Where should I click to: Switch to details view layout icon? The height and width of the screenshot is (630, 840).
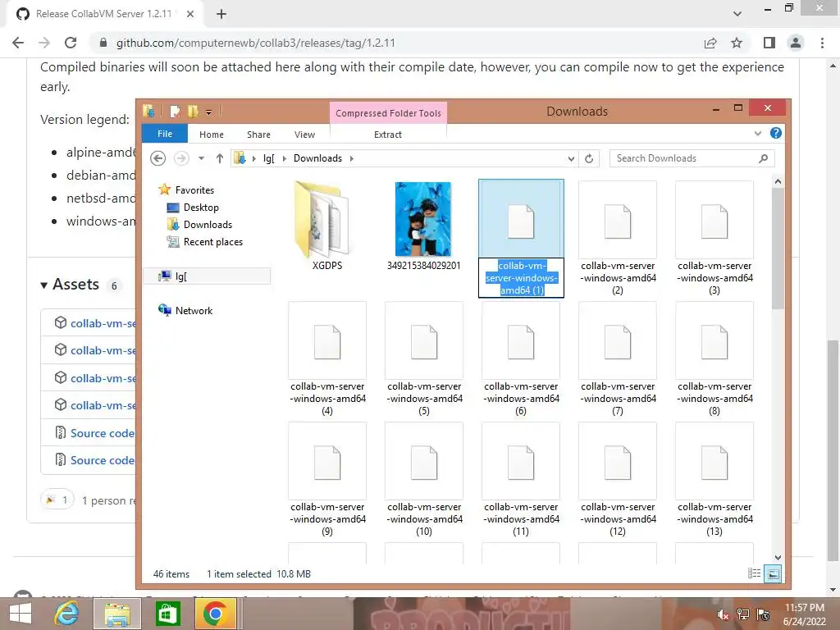pyautogui.click(x=754, y=573)
